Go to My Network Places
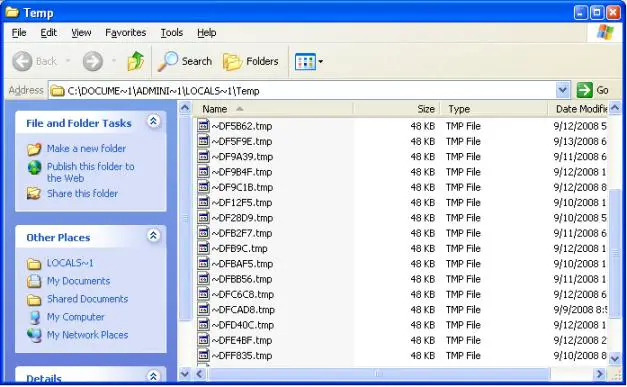The height and width of the screenshot is (387, 627). (x=88, y=335)
